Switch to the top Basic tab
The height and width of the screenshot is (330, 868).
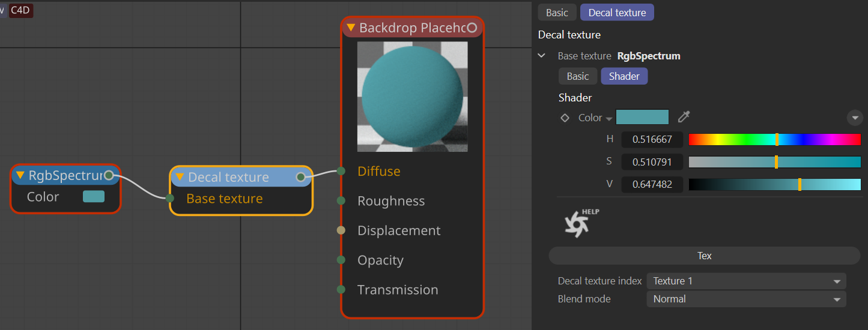click(x=557, y=13)
